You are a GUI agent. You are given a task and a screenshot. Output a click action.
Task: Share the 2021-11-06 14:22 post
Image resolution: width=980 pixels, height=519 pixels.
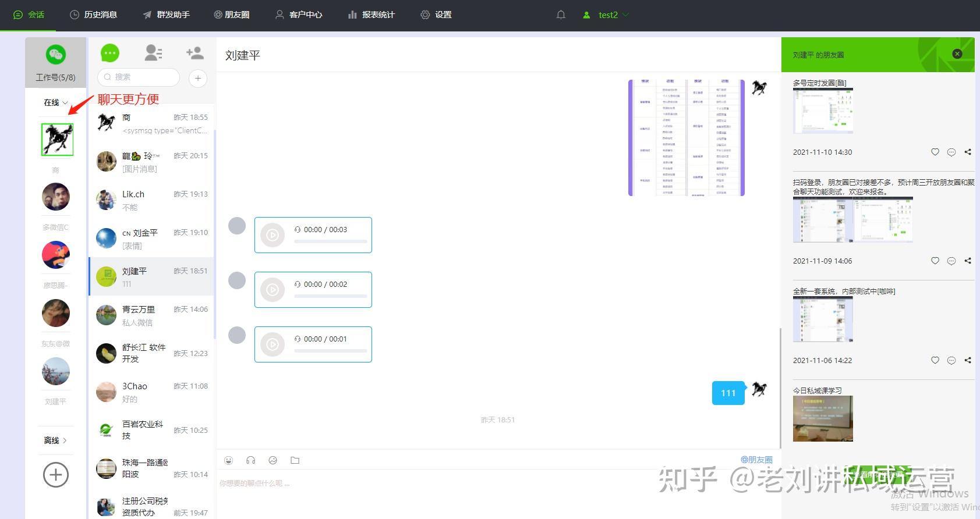tap(968, 360)
